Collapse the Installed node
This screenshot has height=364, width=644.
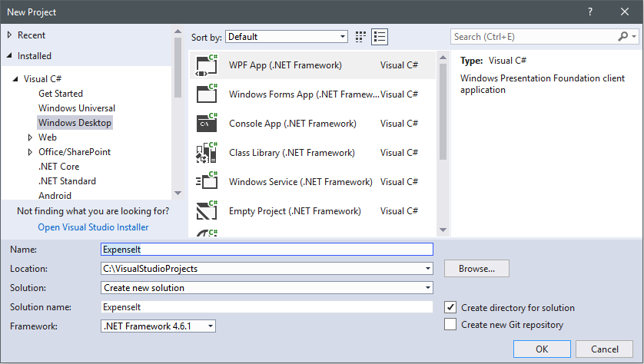9,55
